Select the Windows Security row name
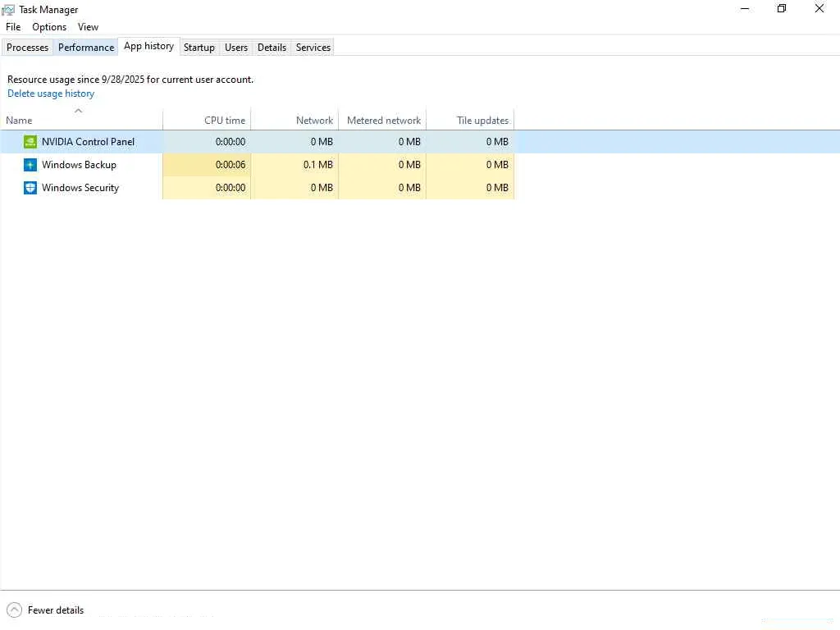 80,188
